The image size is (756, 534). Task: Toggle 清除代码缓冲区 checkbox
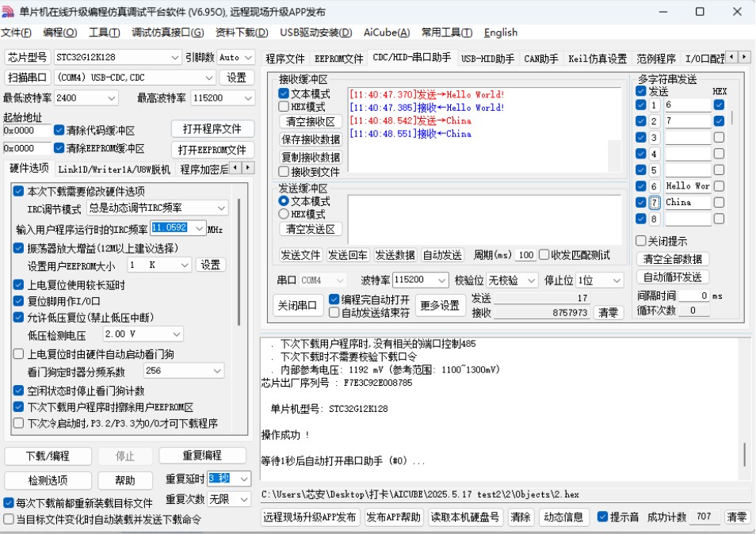pos(59,130)
